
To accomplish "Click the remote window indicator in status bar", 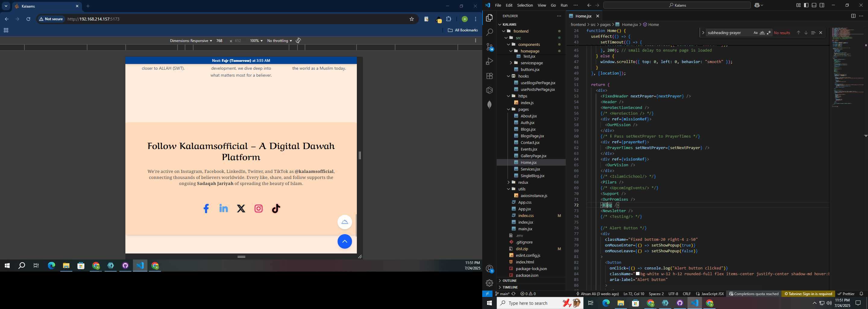I will [x=487, y=294].
